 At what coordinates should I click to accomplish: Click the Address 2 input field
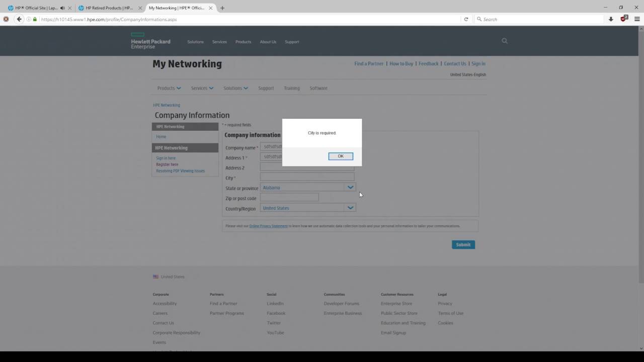point(307,167)
